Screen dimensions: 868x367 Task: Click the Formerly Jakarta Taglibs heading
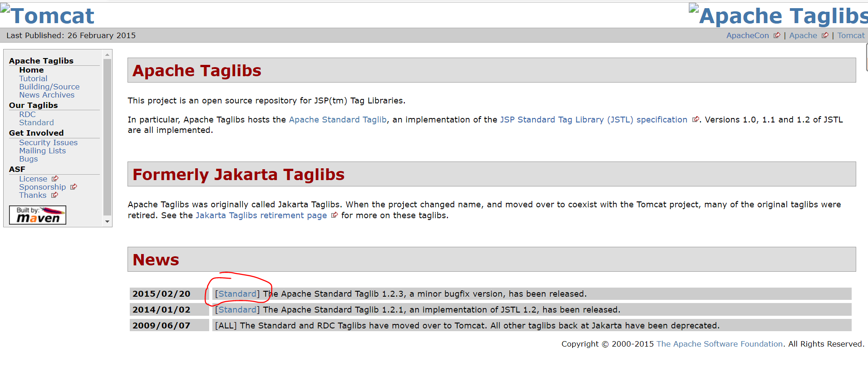(239, 175)
